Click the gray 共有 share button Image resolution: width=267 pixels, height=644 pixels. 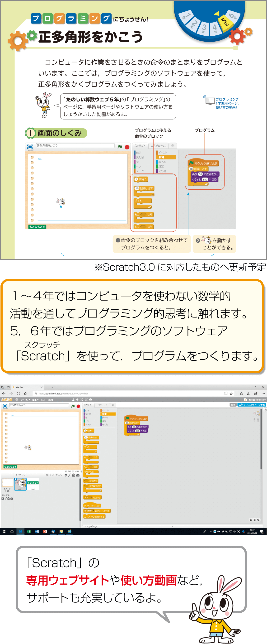pyautogui.click(x=233, y=405)
